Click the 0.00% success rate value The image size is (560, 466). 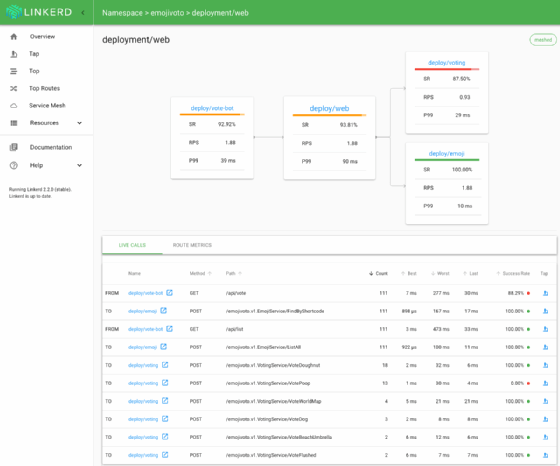coord(517,383)
